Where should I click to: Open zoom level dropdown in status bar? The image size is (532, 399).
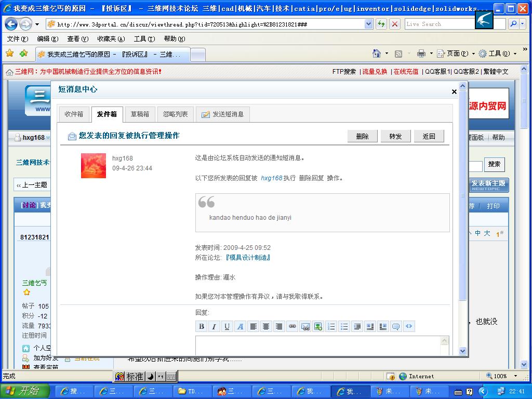[516, 376]
